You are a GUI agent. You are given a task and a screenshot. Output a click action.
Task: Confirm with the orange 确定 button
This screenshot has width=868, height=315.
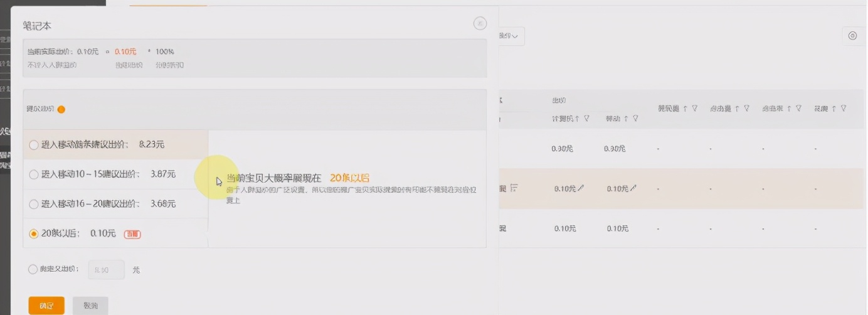[46, 306]
